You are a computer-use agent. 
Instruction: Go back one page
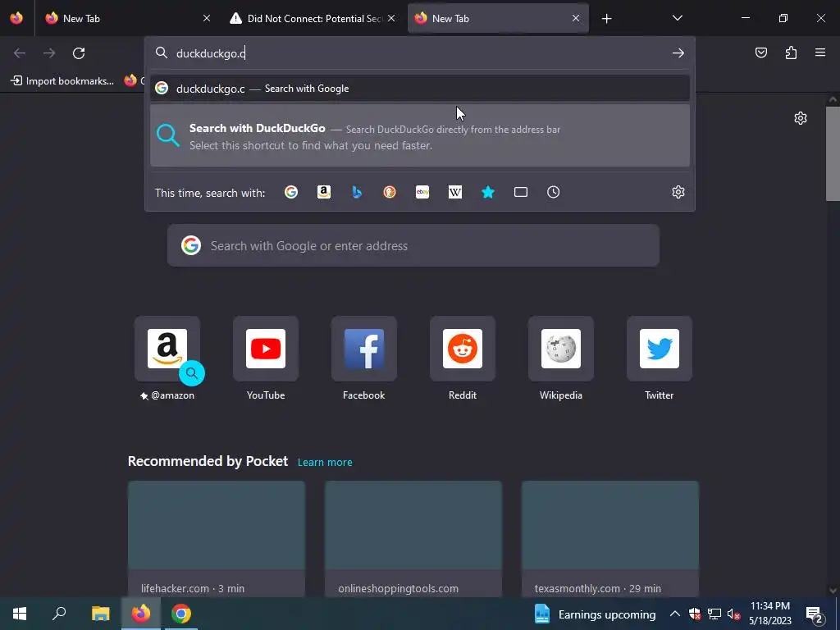[20, 53]
